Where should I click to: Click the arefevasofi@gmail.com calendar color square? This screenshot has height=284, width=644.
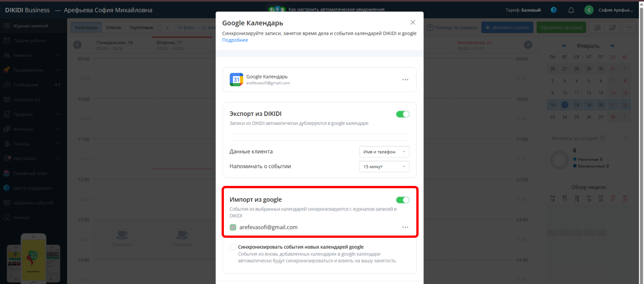(x=233, y=227)
